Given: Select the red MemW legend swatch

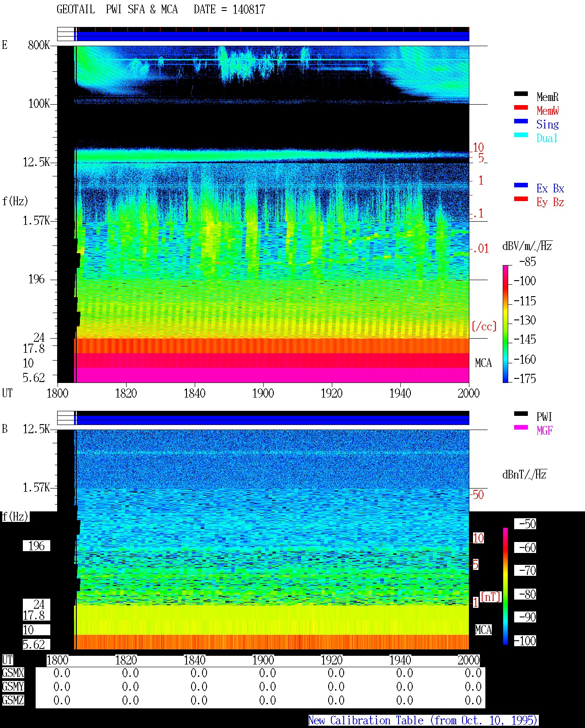Looking at the screenshot, I should 521,108.
